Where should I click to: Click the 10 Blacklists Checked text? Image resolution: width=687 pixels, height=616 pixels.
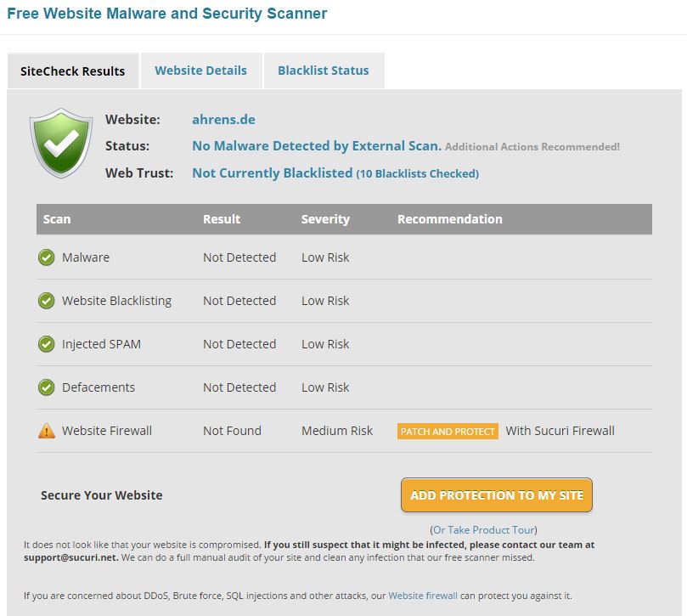coord(417,173)
